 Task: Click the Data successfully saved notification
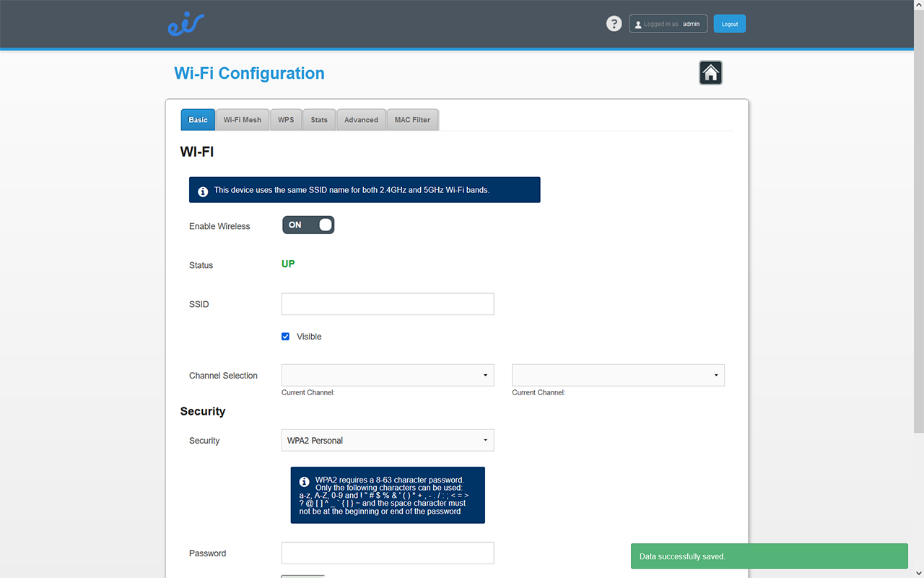coord(769,556)
